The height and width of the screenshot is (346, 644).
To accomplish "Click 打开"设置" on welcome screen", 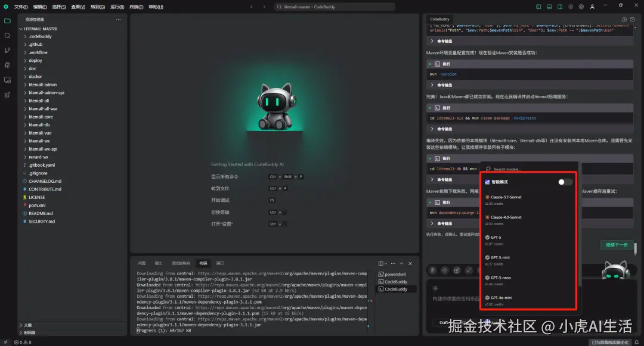I will pos(222,225).
